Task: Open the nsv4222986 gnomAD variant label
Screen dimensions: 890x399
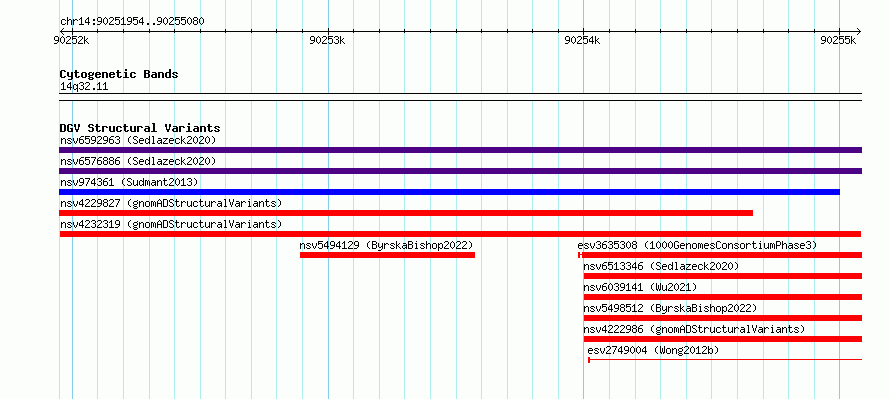Action: click(694, 329)
